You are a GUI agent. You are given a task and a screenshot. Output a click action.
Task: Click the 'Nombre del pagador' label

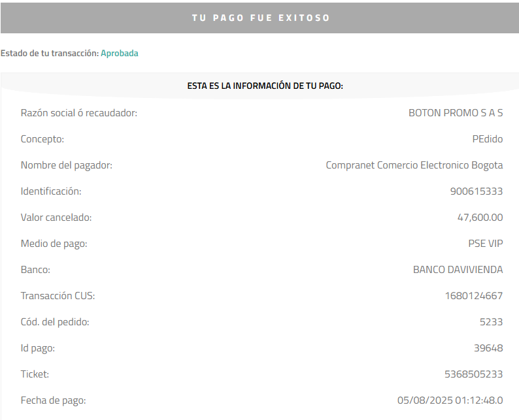(x=67, y=165)
